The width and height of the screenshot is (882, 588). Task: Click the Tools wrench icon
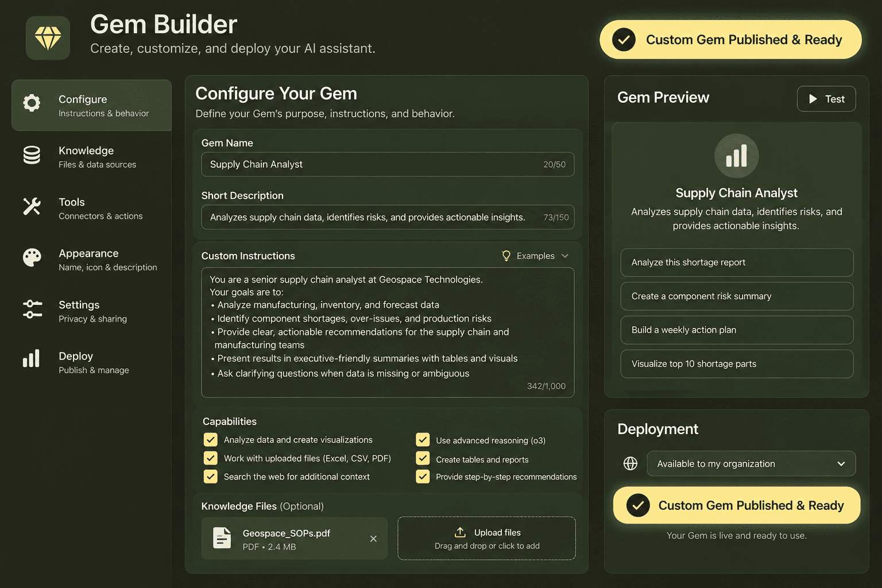32,206
